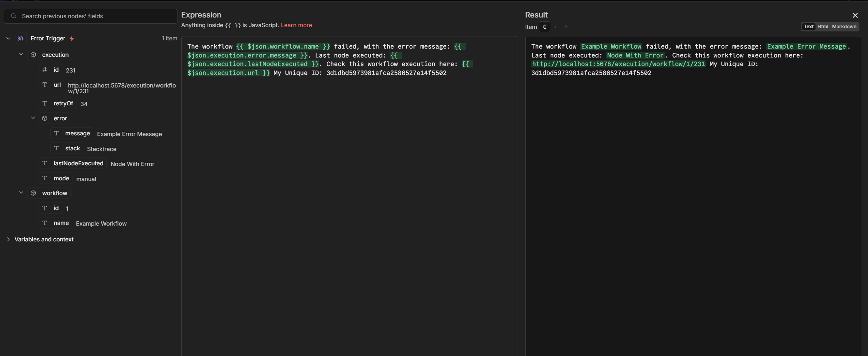Click the Error Trigger bug icon
The image size is (868, 356).
[x=21, y=38]
